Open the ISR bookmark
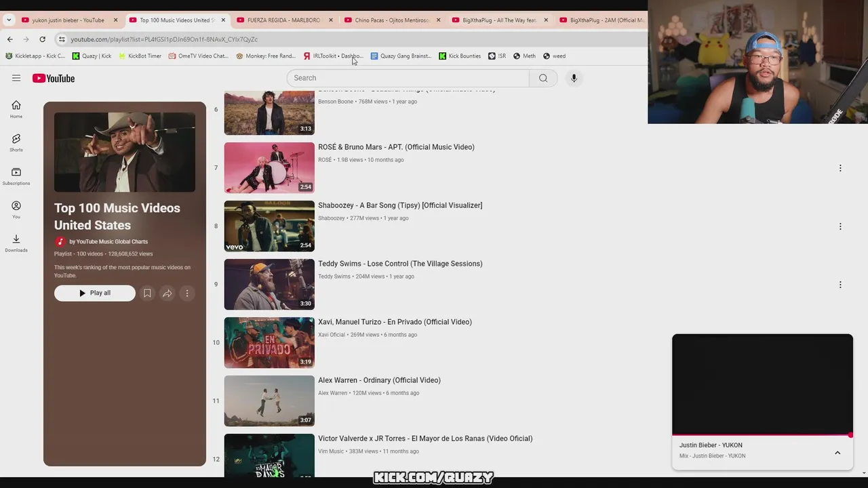Viewport: 868px width, 488px height. [x=497, y=56]
